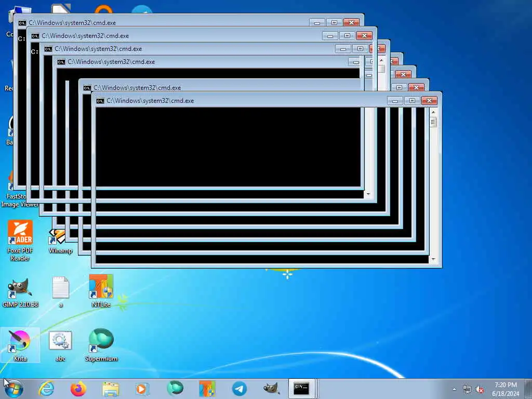
Task: Open system menu icon of fourth-from-back cmd window
Action: point(61,62)
